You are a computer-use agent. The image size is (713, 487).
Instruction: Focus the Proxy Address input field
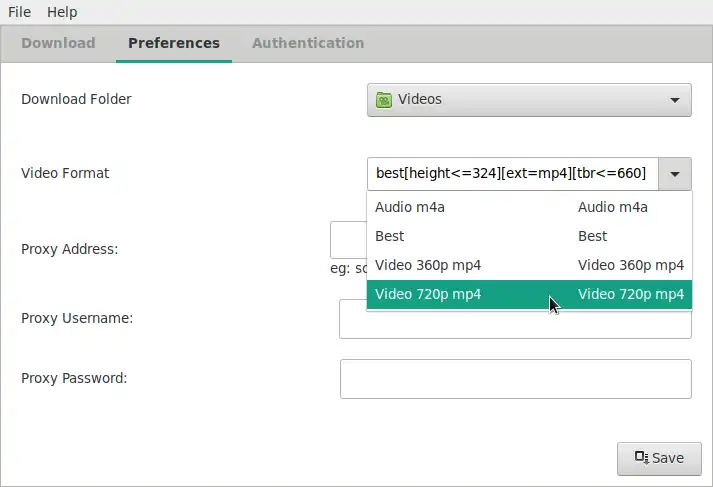coord(347,241)
